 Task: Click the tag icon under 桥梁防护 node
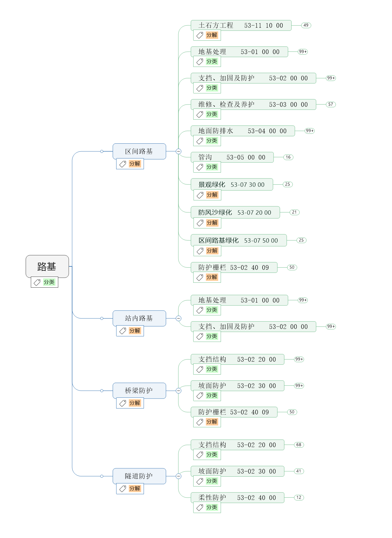(123, 403)
